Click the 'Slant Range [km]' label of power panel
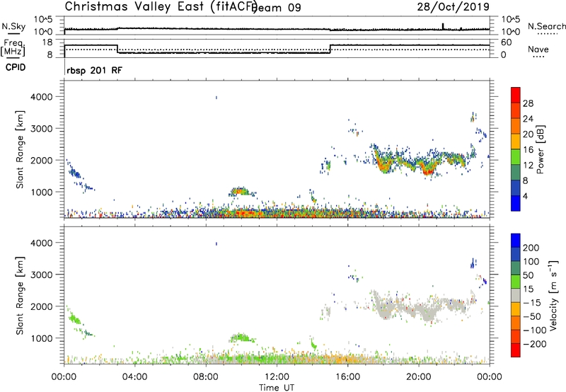 (20, 149)
